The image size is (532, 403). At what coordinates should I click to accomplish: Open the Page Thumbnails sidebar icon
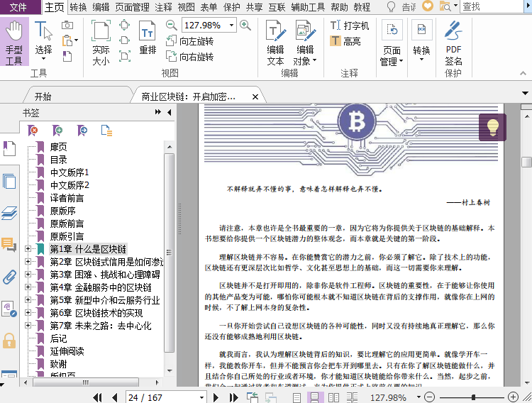(9, 181)
